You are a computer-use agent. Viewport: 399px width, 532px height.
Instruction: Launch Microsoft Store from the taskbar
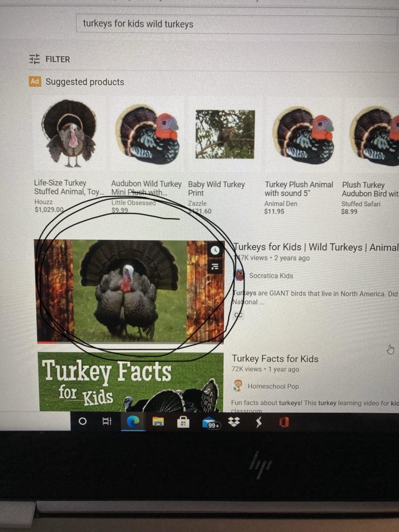[x=183, y=422]
